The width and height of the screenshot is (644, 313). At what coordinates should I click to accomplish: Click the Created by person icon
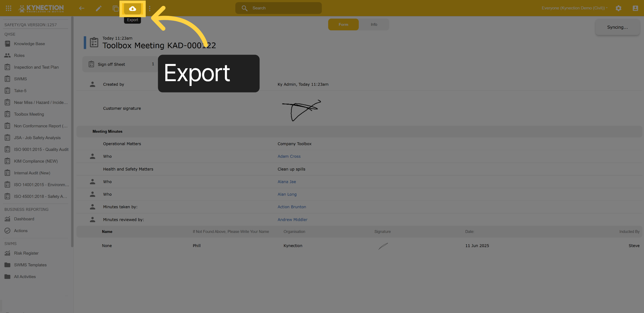click(x=93, y=84)
